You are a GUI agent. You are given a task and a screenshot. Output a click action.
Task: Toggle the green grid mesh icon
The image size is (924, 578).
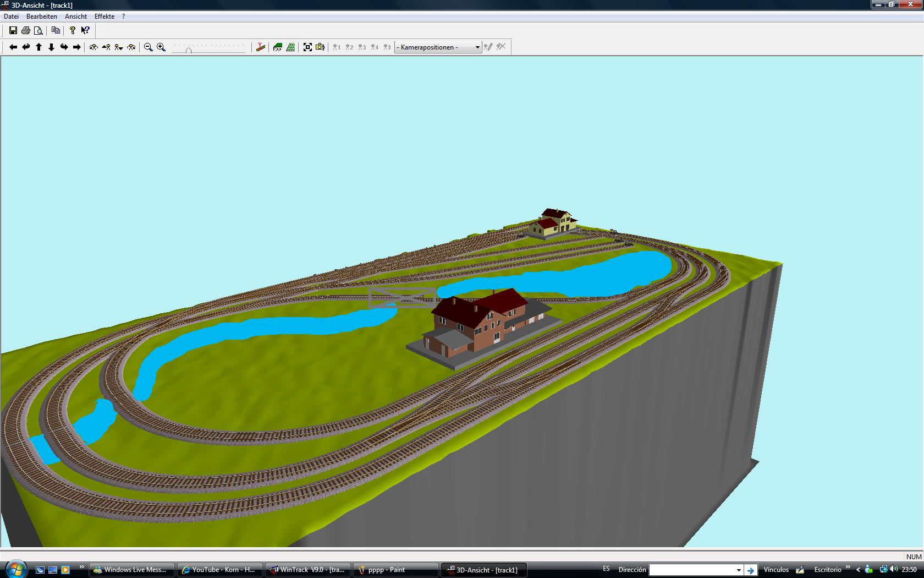point(290,47)
